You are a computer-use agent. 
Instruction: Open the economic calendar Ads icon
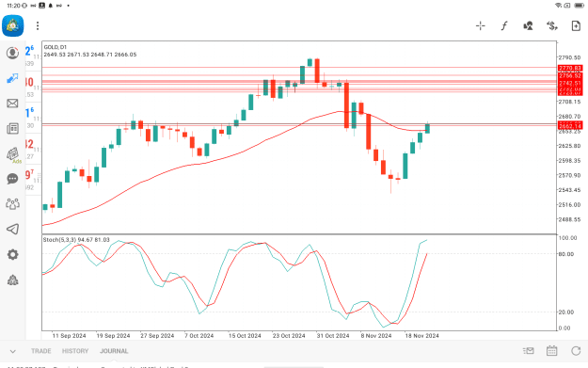pyautogui.click(x=13, y=154)
